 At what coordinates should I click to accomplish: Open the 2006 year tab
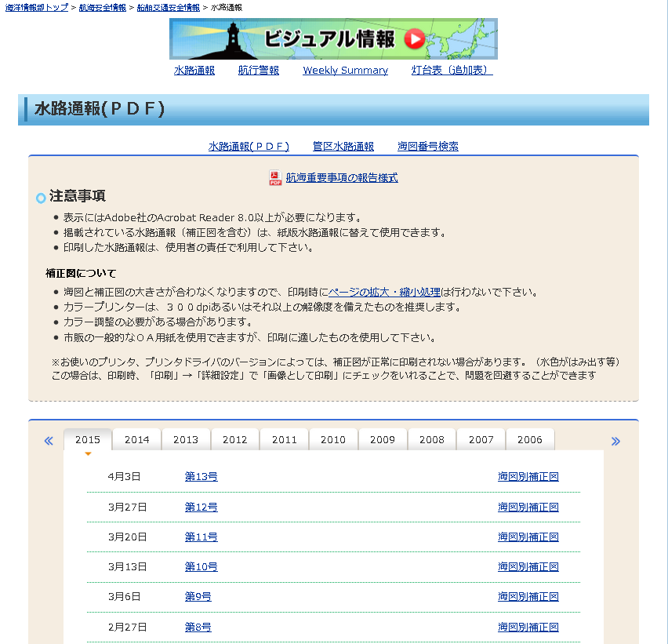point(530,440)
